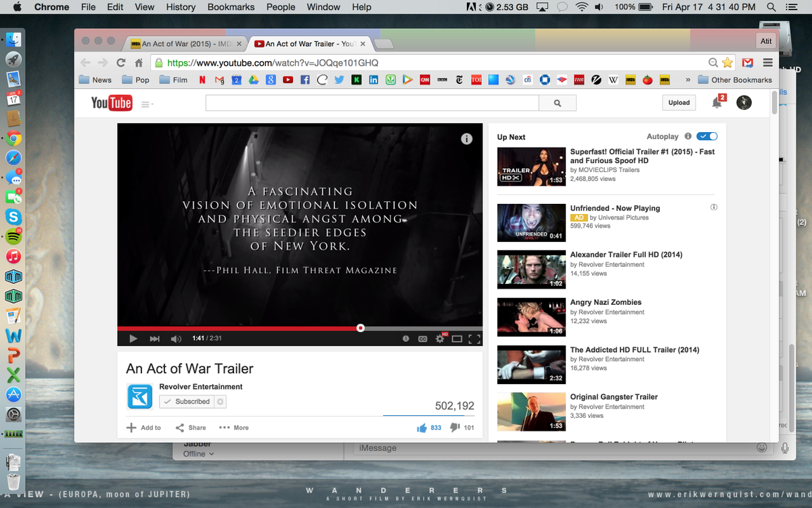
Task: Open Unfriended - Now Playing video title
Action: 615,208
